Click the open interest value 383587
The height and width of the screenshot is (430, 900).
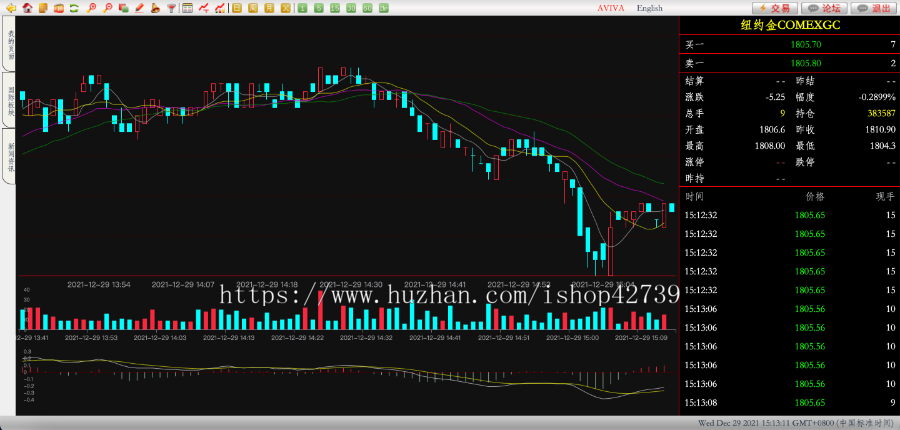[x=881, y=113]
